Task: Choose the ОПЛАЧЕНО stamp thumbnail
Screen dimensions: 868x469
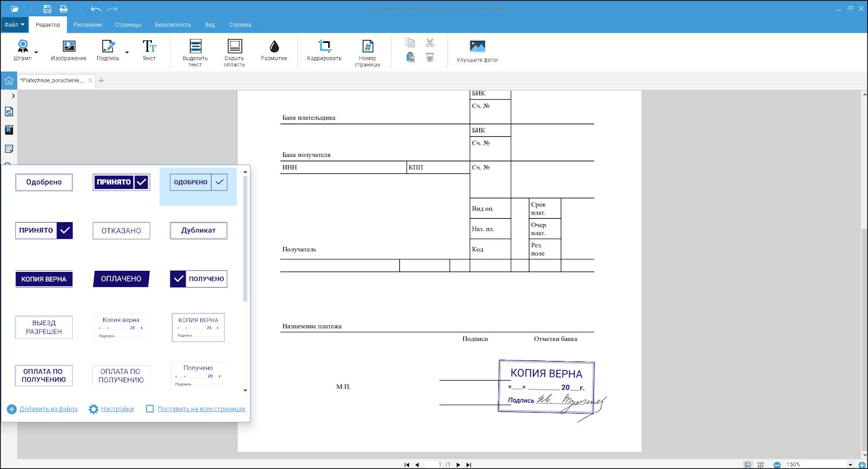Action: point(121,279)
